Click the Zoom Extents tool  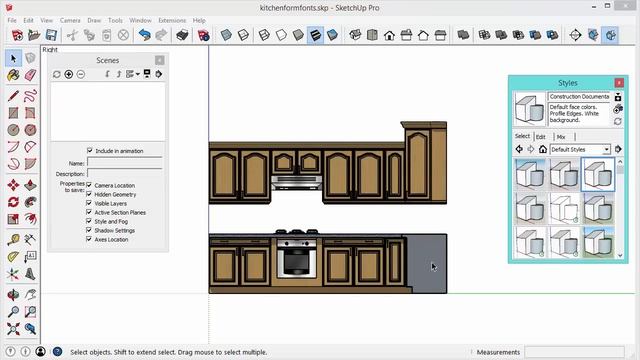(13, 329)
